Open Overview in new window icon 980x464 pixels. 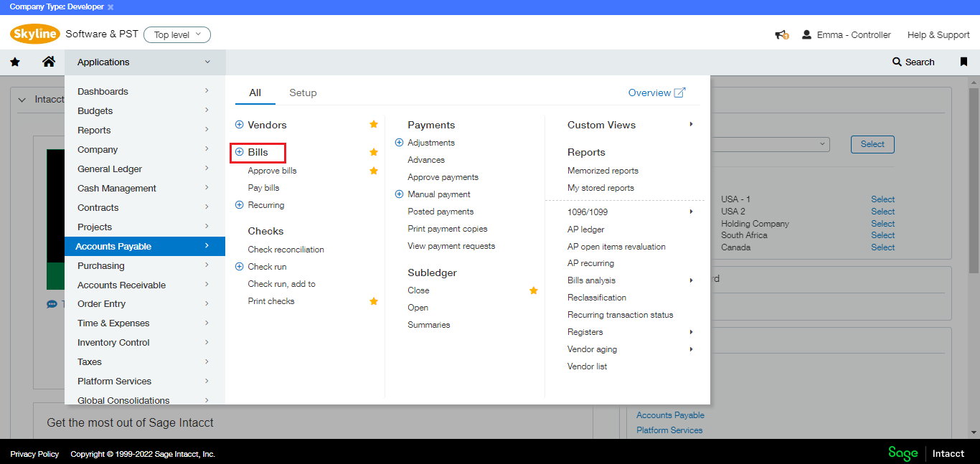(x=679, y=93)
